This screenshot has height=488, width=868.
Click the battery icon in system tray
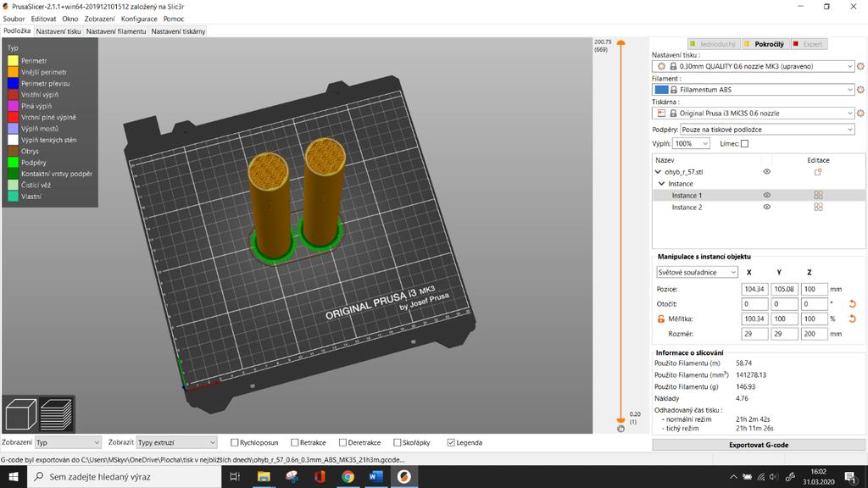748,476
